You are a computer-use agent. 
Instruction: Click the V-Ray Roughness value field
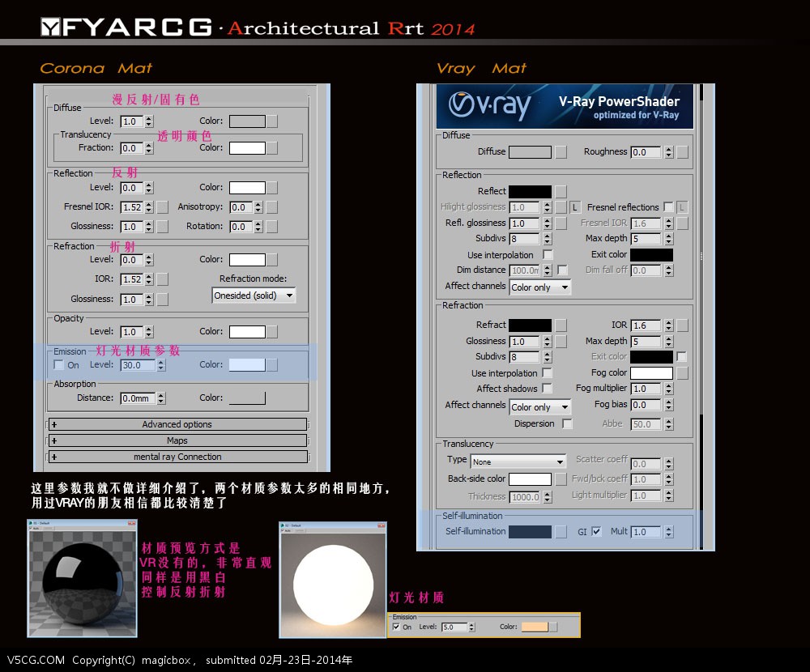tap(646, 152)
